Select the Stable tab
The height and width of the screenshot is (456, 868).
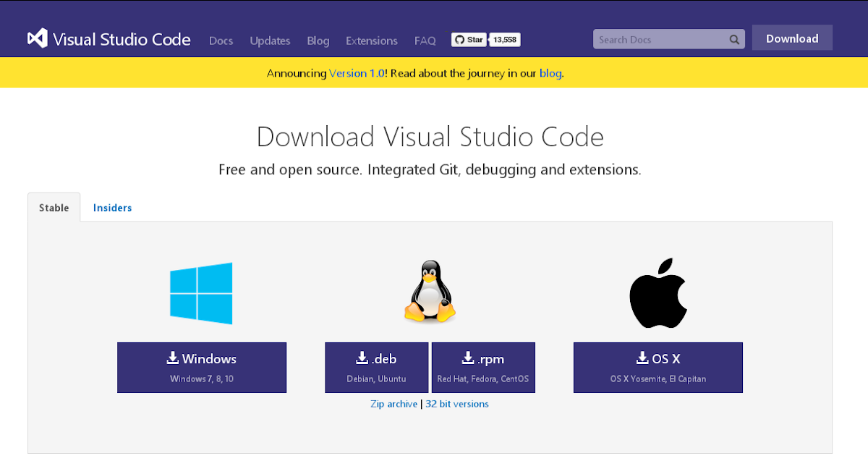[x=54, y=208]
